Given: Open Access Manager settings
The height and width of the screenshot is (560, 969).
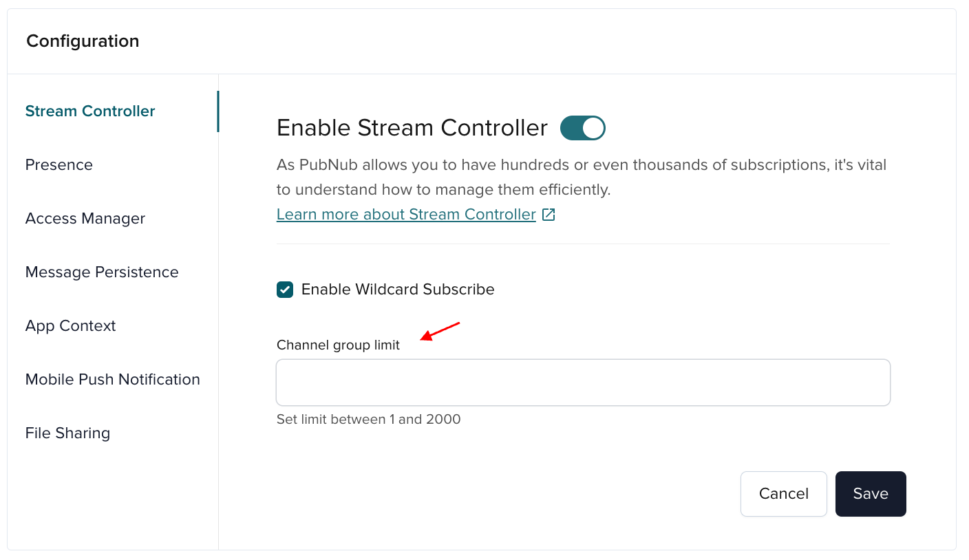Looking at the screenshot, I should click(x=85, y=218).
